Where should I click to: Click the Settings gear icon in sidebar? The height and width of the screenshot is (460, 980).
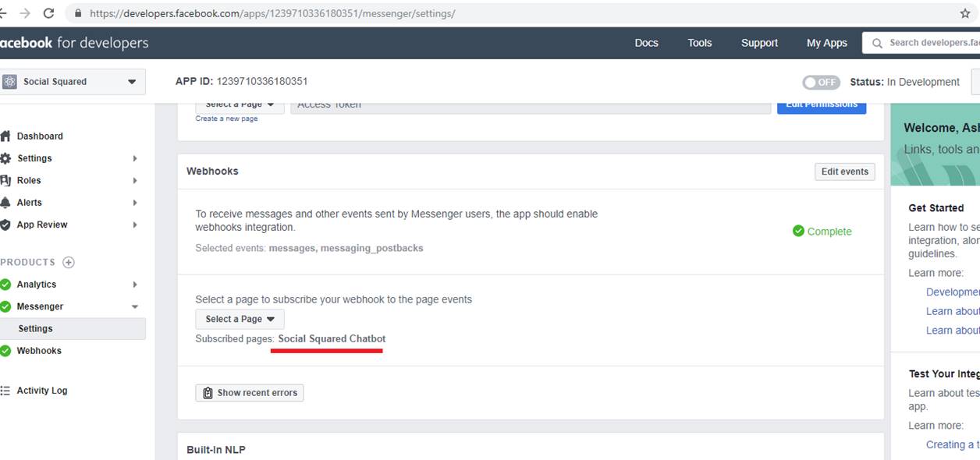pyautogui.click(x=5, y=158)
